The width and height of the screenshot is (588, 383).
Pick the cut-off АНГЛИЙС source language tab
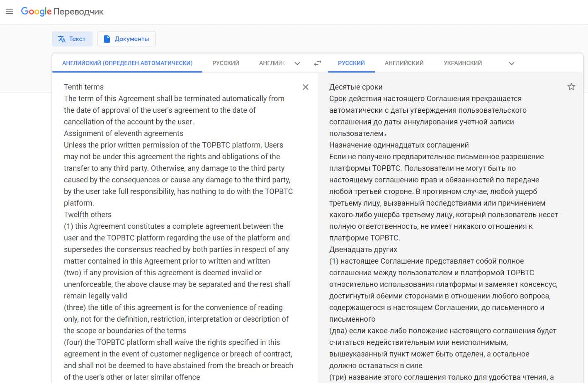(x=272, y=63)
